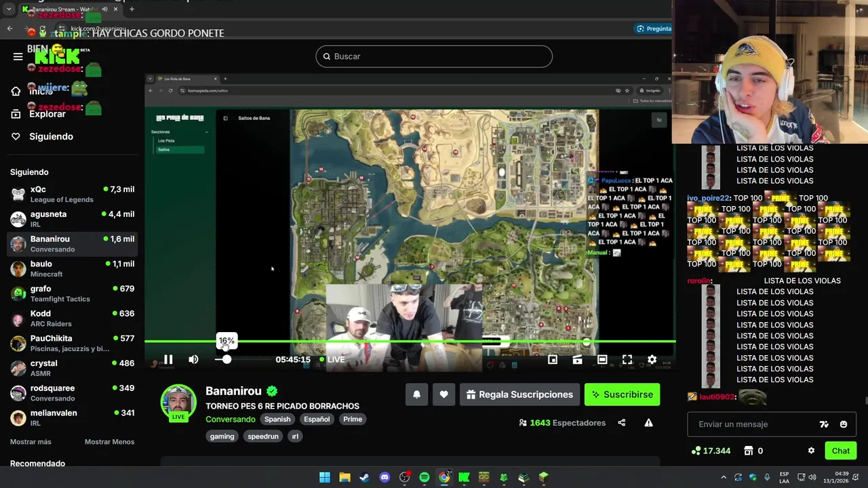Select the gaming tag
The height and width of the screenshot is (488, 868).
click(222, 436)
